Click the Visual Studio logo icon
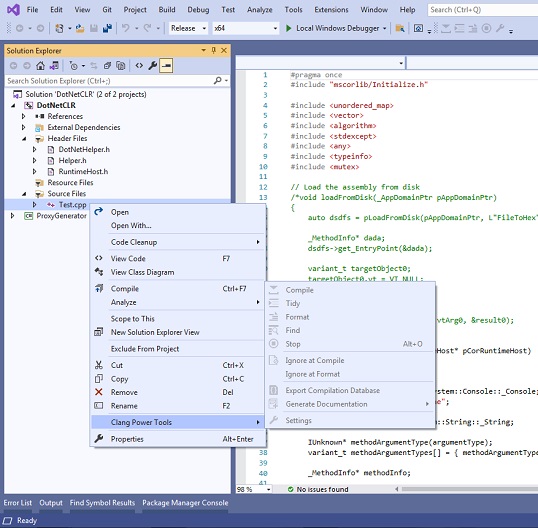Viewport: 538px width, 528px height. coord(13,10)
